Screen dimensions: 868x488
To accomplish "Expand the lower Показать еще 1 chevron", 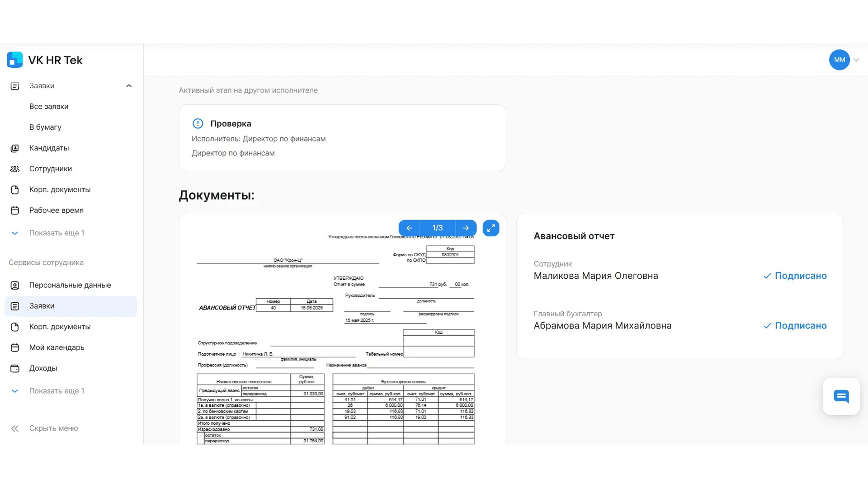I will [x=15, y=391].
